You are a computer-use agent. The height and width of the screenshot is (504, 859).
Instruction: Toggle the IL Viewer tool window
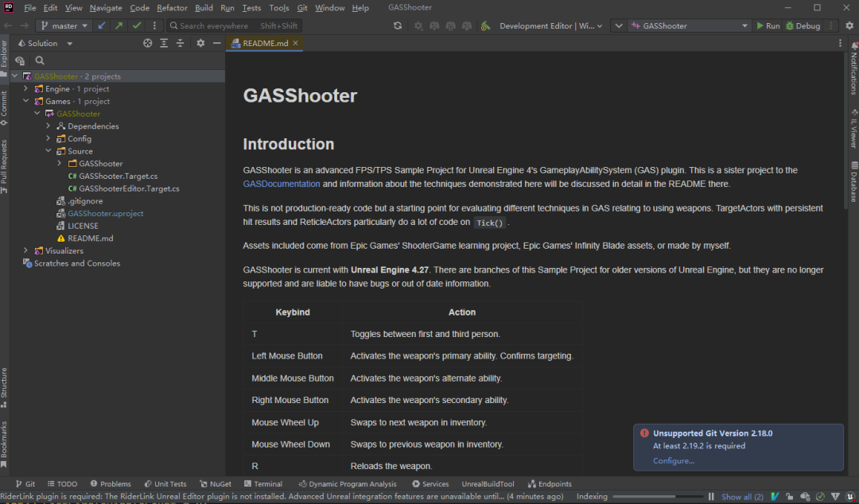pyautogui.click(x=853, y=129)
